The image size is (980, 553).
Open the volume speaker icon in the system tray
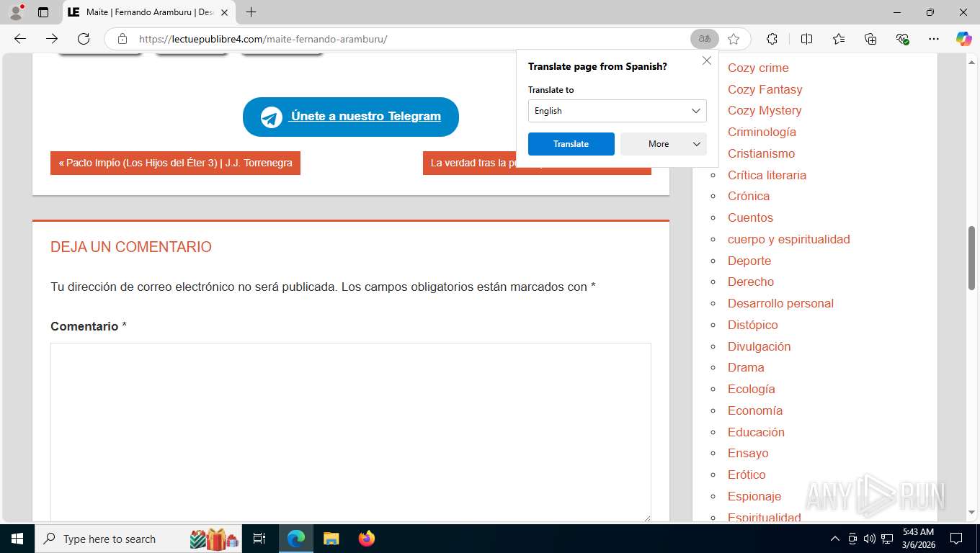click(x=869, y=539)
